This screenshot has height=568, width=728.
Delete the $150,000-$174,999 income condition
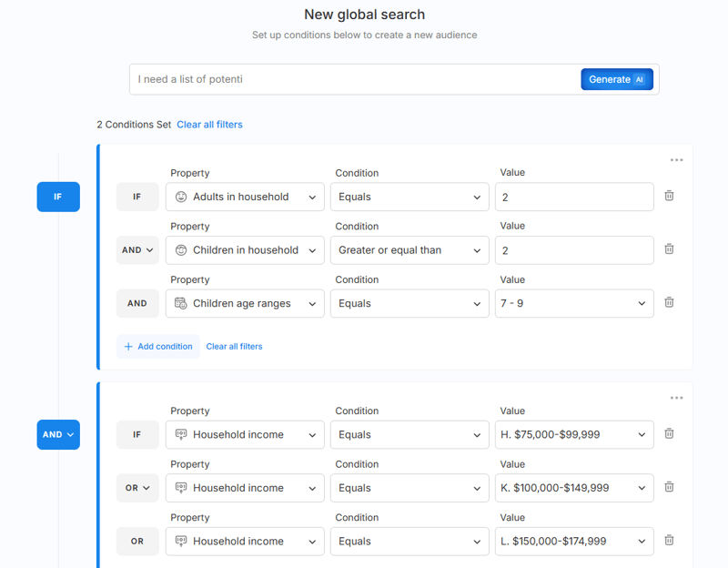click(669, 541)
